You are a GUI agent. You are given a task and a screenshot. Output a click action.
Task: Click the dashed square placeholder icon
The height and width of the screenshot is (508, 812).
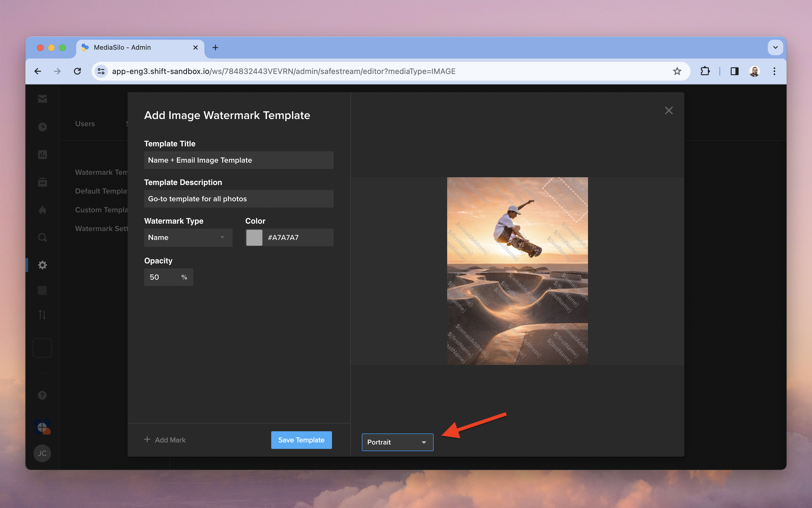point(42,348)
